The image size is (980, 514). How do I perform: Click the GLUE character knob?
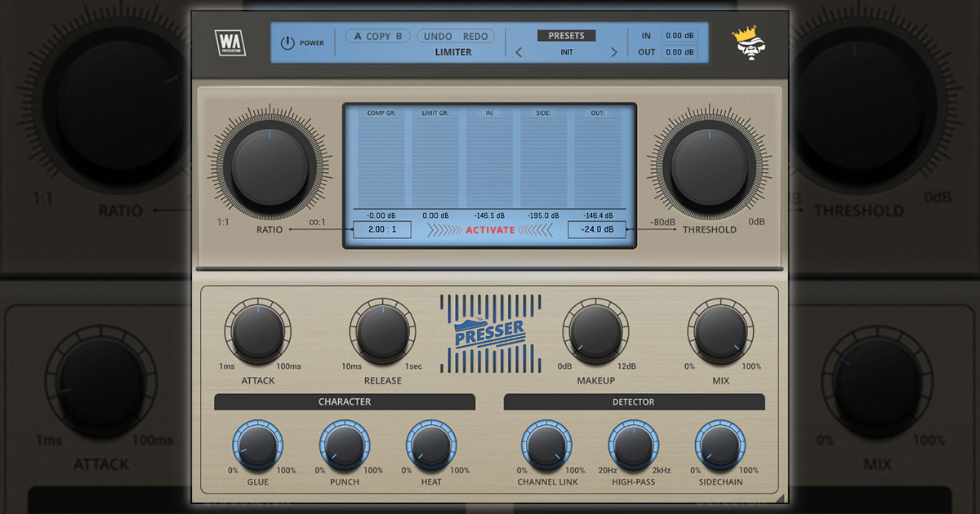[257, 445]
